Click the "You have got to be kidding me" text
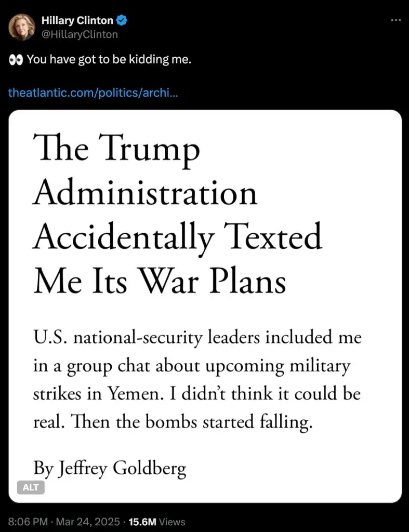Viewport: 409px width, 532px height. [109, 60]
